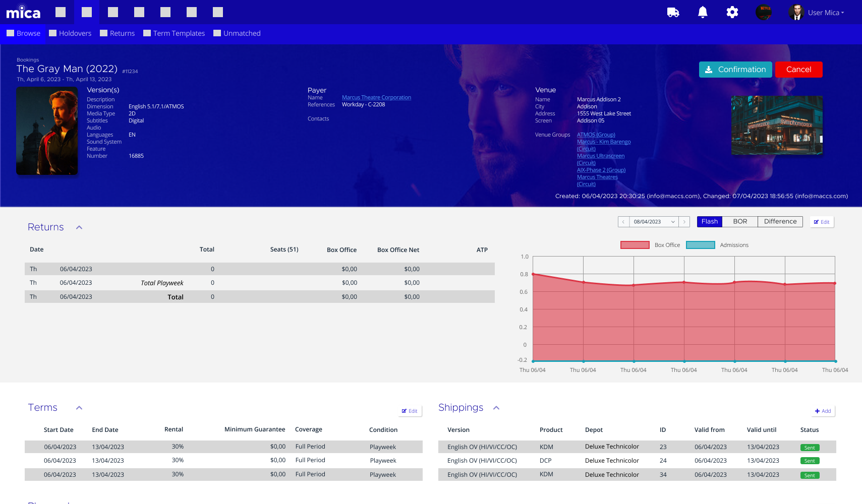862x504 pixels.
Task: Click the Total Playweek label in Returns
Action: [x=162, y=283]
